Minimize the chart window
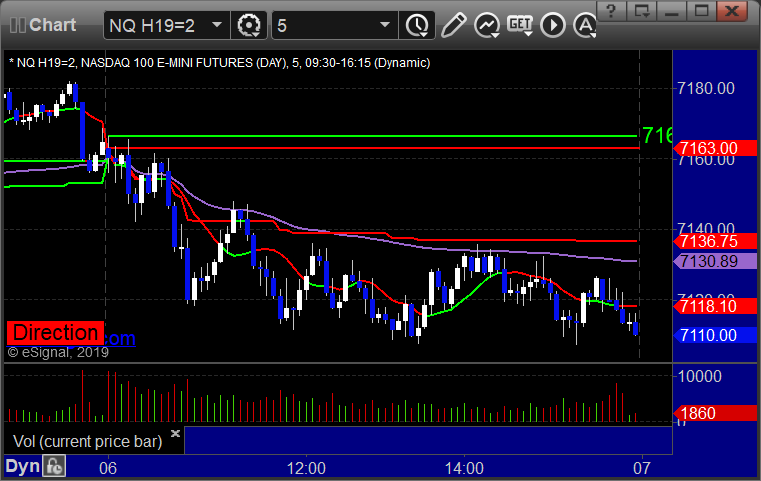This screenshot has width=761, height=481. [672, 11]
